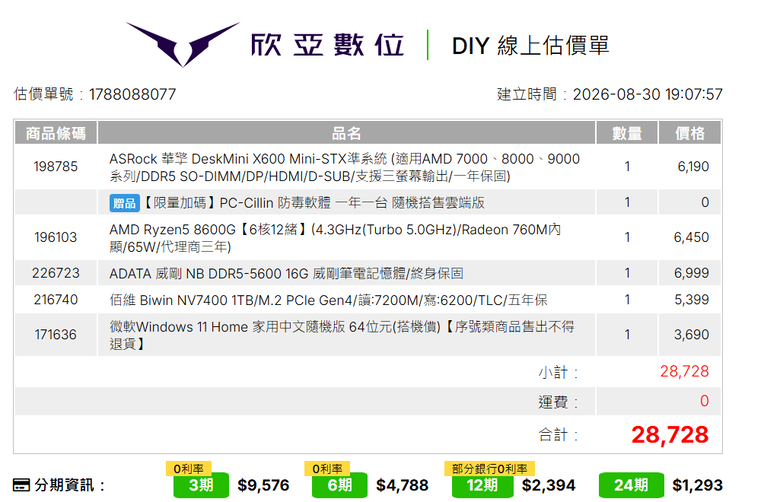Select the 24期 installment button
Viewport: 780px width, 502px height.
(x=631, y=485)
